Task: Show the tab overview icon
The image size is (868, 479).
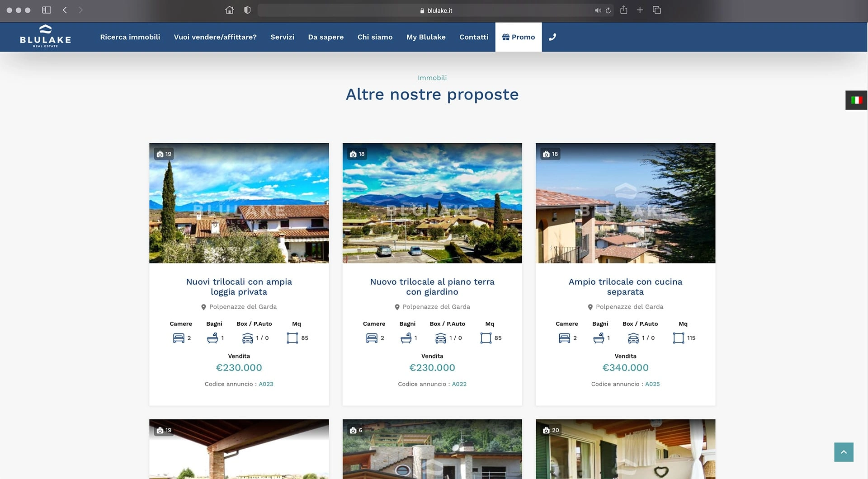Action: (657, 10)
